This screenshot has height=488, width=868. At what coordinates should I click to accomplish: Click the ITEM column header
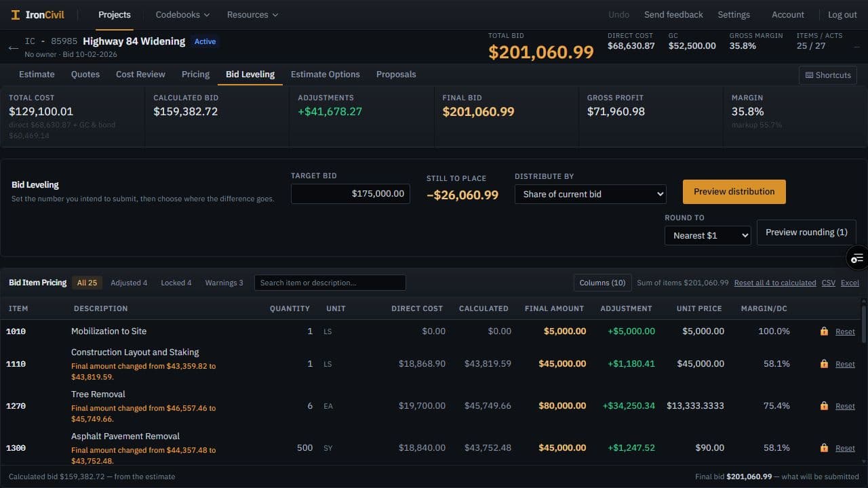tap(18, 308)
